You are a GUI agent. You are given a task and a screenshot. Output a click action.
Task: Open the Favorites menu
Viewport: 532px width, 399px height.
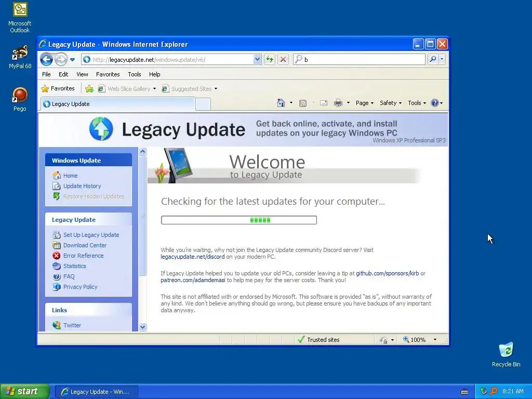tap(108, 74)
